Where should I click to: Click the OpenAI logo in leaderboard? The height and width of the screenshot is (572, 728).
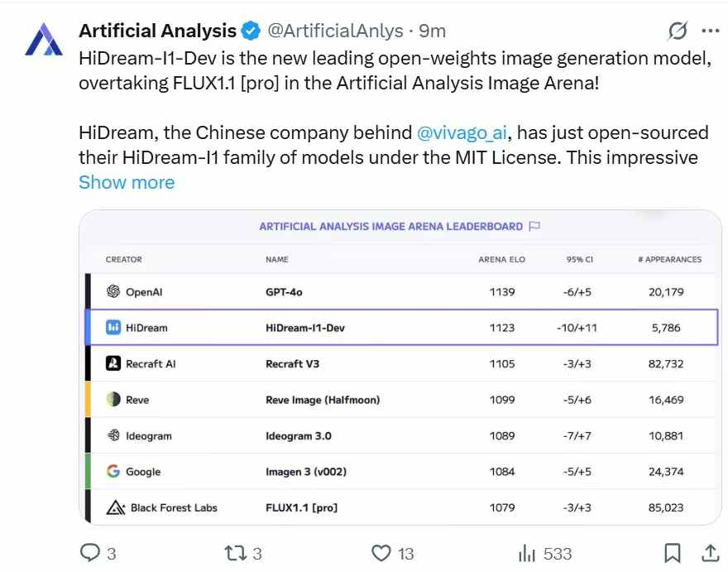114,291
